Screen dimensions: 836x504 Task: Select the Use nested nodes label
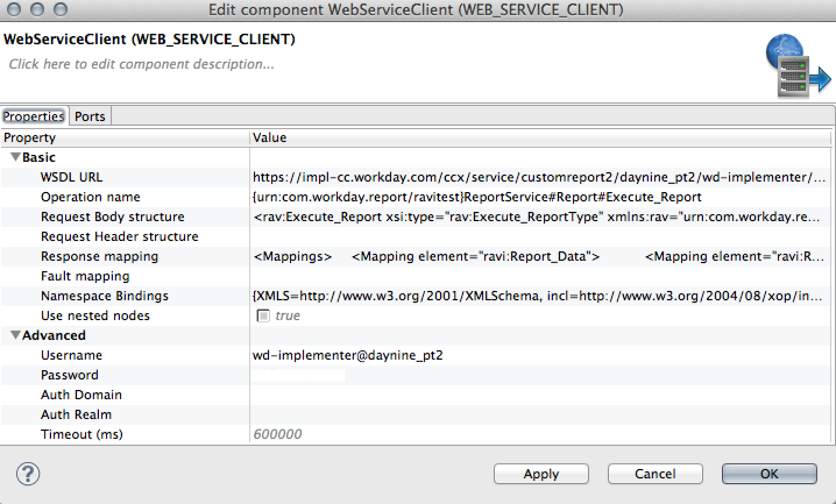(x=95, y=315)
